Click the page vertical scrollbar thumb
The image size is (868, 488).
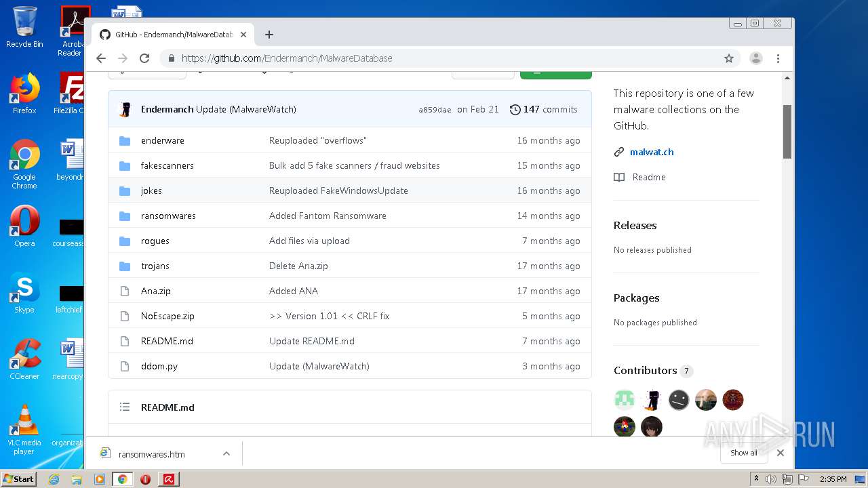click(x=787, y=132)
